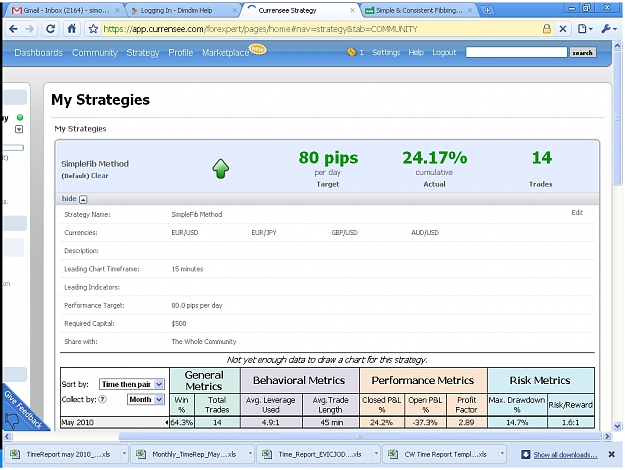Open a new tab with the plus button

pos(487,10)
